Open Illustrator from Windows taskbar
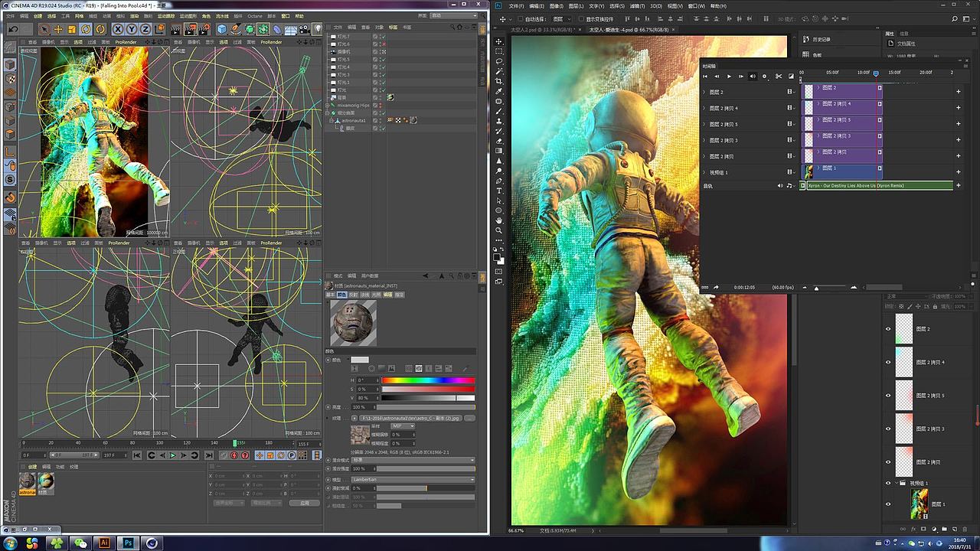 (x=103, y=543)
